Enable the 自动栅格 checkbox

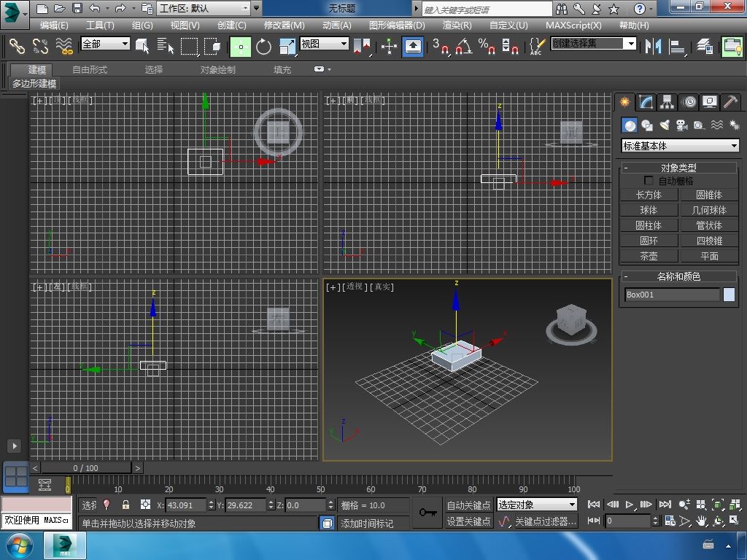(649, 181)
